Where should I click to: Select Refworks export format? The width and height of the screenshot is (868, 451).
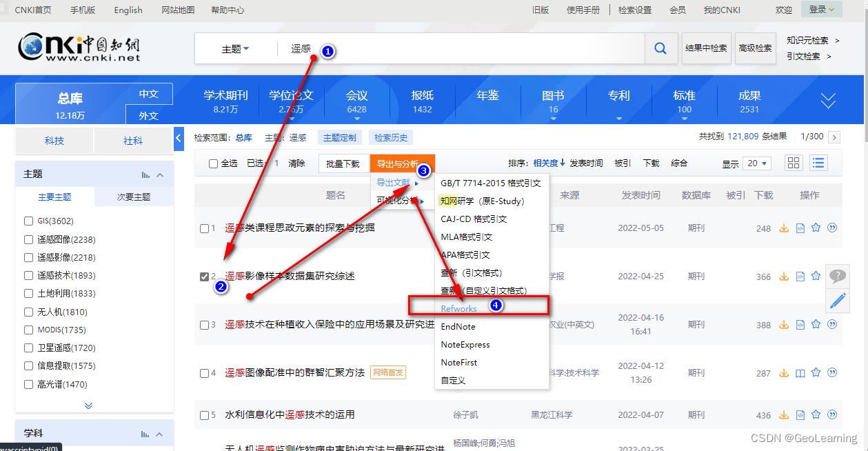(459, 309)
